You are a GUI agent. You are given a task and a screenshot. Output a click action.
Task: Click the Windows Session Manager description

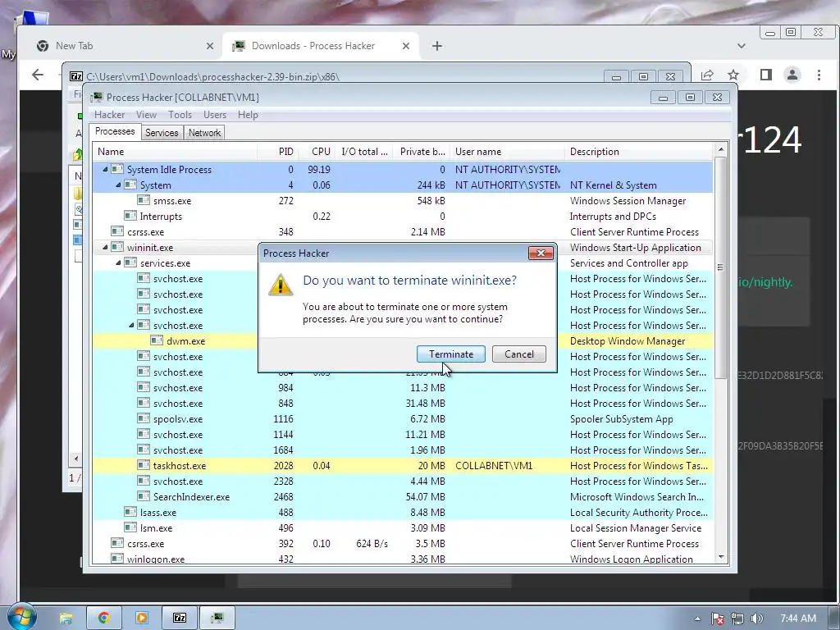tap(628, 201)
